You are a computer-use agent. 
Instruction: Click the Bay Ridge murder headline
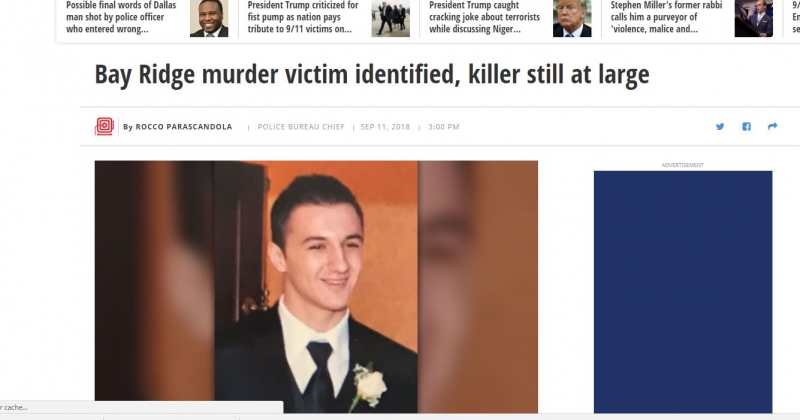372,75
